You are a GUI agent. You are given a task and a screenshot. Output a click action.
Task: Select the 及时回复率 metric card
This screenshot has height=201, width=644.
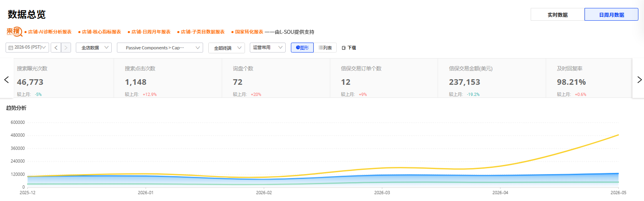589,78
